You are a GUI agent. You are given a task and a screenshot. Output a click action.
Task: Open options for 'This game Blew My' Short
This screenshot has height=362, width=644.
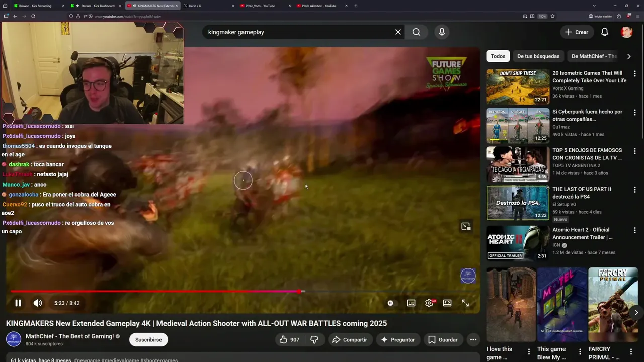pyautogui.click(x=580, y=351)
